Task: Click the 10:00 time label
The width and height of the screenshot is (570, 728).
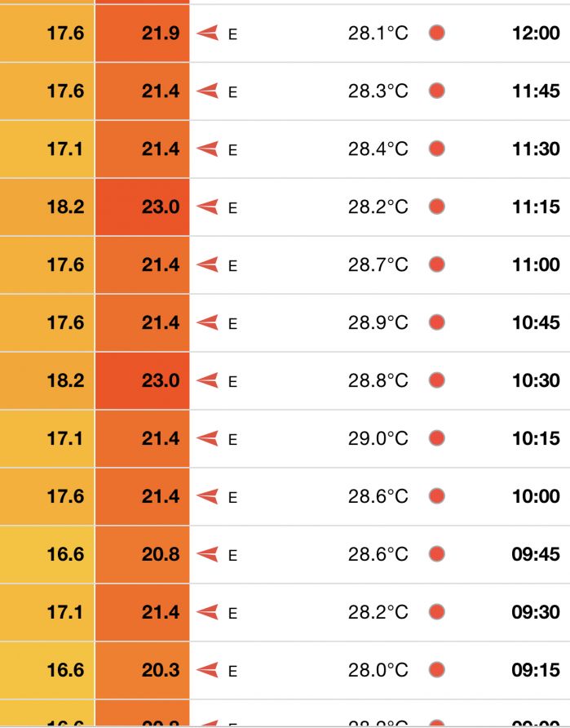Action: (x=536, y=496)
